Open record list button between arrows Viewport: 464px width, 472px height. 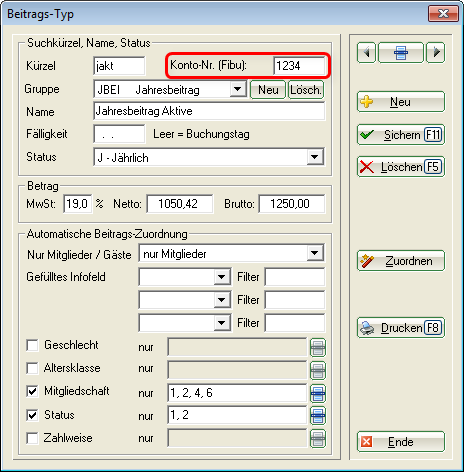(x=401, y=52)
